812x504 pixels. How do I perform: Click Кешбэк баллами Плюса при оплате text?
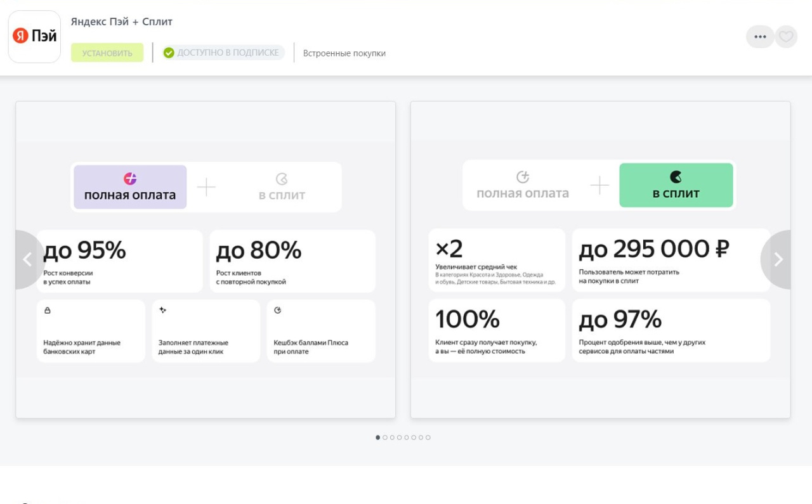(311, 347)
